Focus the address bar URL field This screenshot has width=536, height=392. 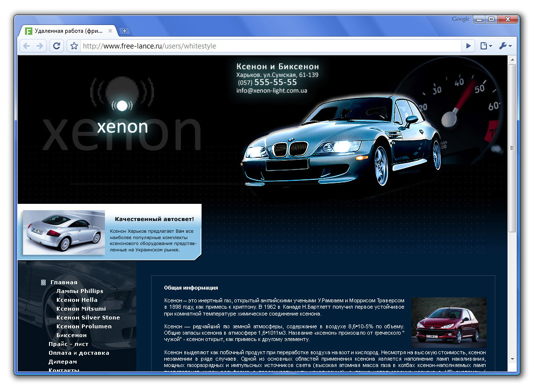pos(270,46)
